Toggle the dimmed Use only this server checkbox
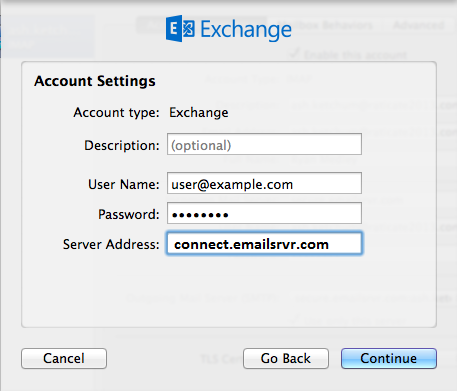The height and width of the screenshot is (391, 457). pyautogui.click(x=295, y=319)
